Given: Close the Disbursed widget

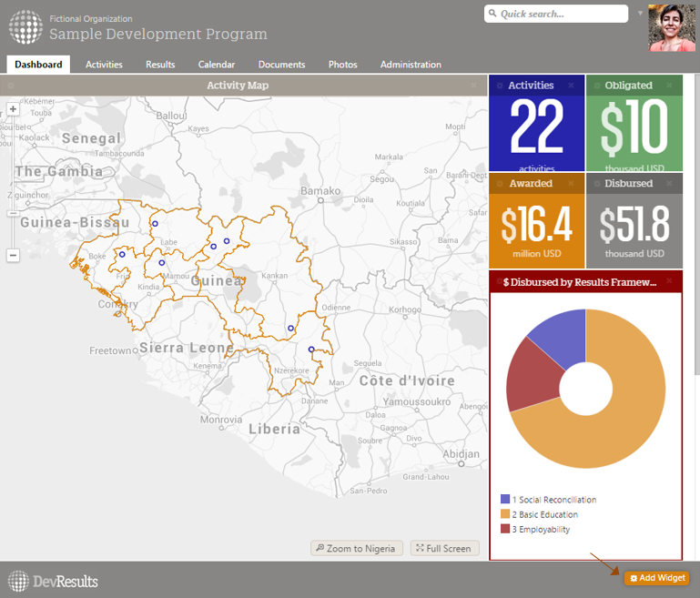Looking at the screenshot, I should (669, 184).
